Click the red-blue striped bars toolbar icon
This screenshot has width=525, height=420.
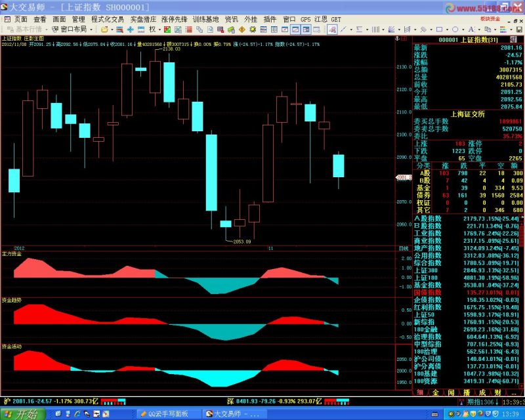click(119, 30)
